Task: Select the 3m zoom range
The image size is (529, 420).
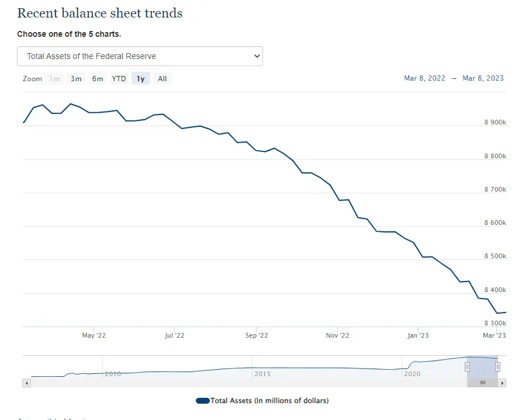Action: [x=76, y=79]
